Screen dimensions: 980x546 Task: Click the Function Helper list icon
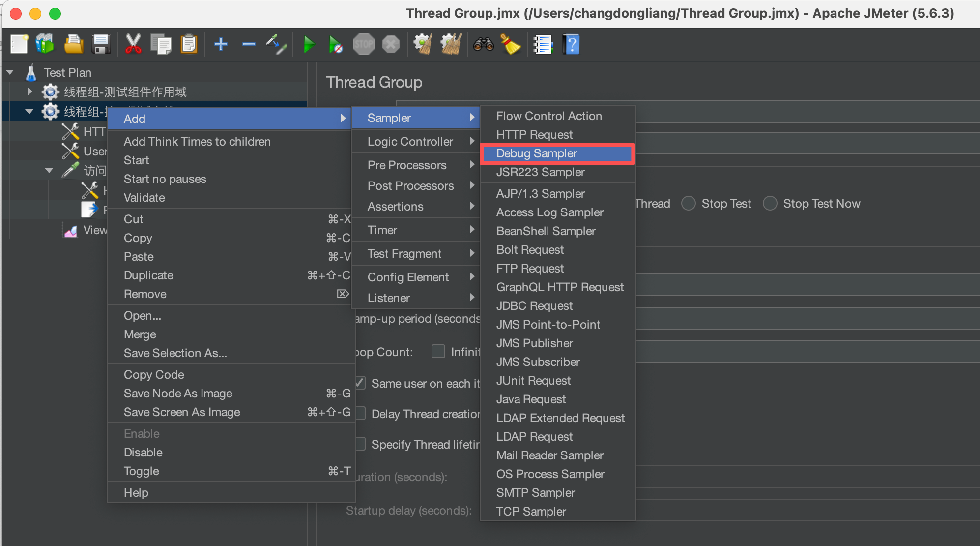tap(543, 45)
